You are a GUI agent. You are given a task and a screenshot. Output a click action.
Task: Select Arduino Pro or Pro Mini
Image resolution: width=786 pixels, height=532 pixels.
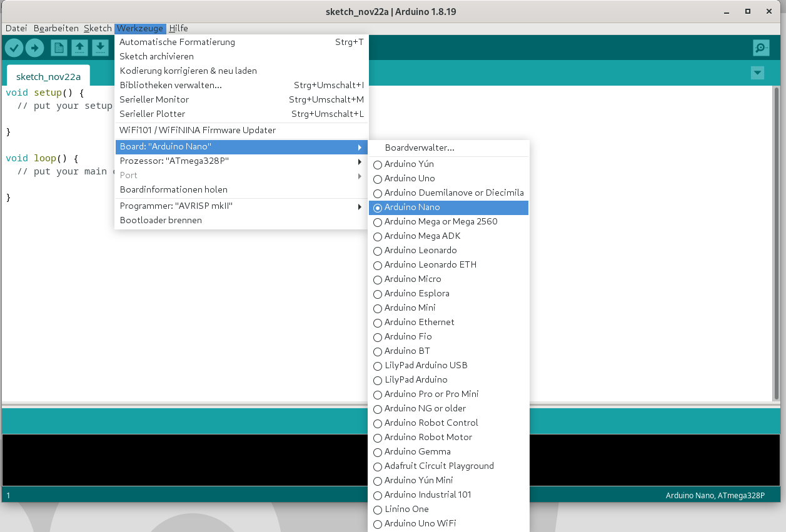point(449,394)
